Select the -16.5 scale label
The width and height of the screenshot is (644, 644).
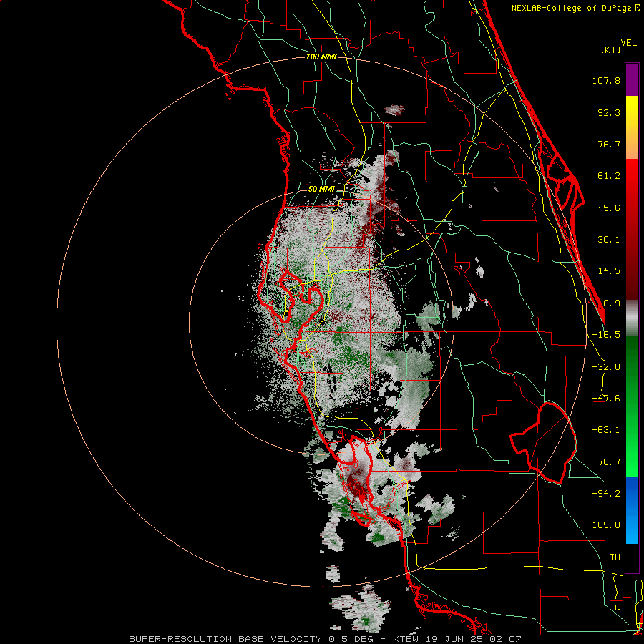click(606, 335)
